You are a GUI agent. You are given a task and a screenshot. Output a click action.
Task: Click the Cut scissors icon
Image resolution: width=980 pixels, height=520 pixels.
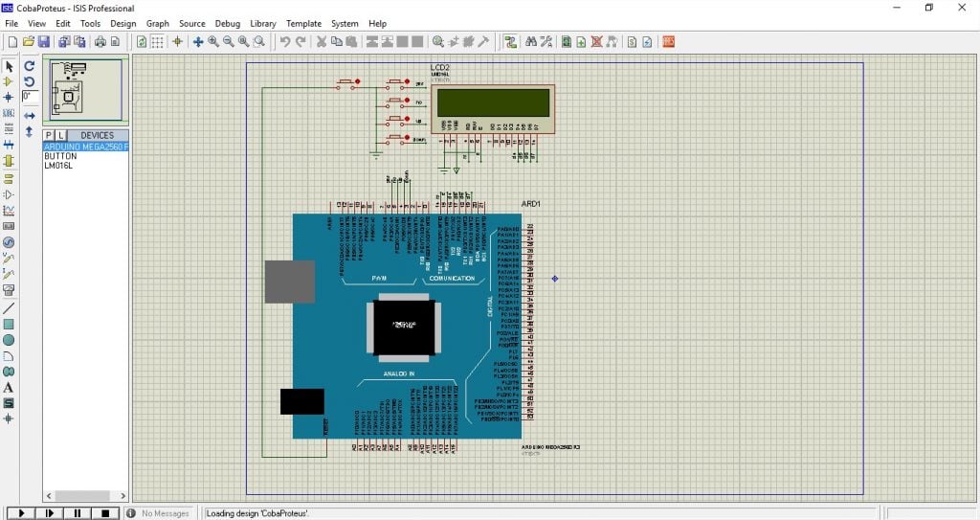[x=322, y=42]
